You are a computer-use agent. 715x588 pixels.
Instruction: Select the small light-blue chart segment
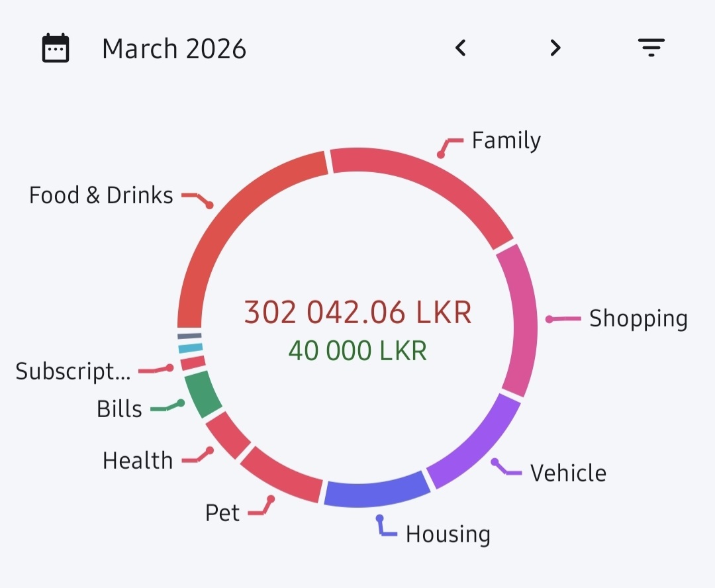[x=190, y=348]
